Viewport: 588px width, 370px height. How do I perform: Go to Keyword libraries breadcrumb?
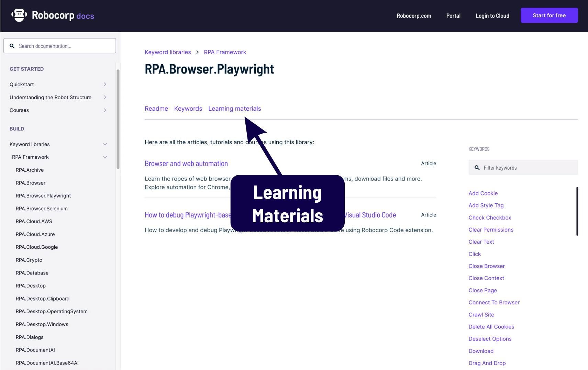click(168, 52)
